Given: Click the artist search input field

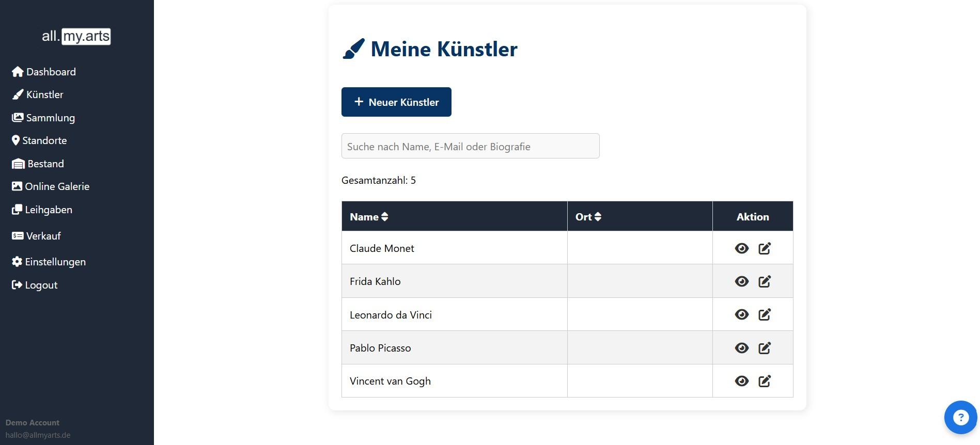Looking at the screenshot, I should coord(470,146).
